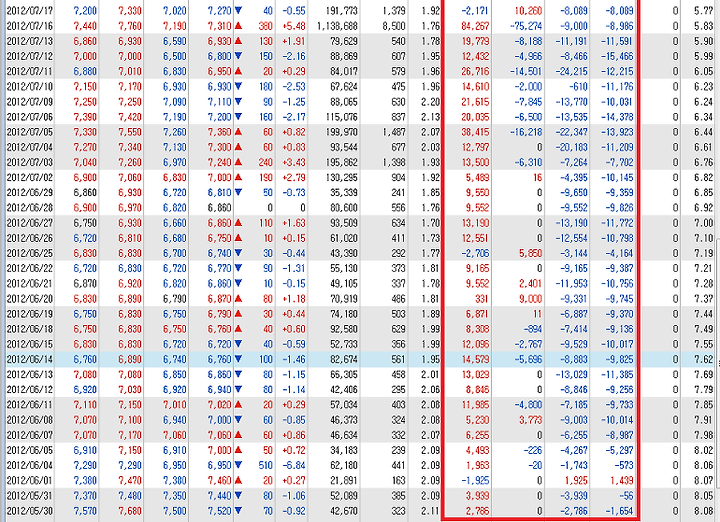Select the 2012/06/12 date cell
720x522 pixels.
30,389
